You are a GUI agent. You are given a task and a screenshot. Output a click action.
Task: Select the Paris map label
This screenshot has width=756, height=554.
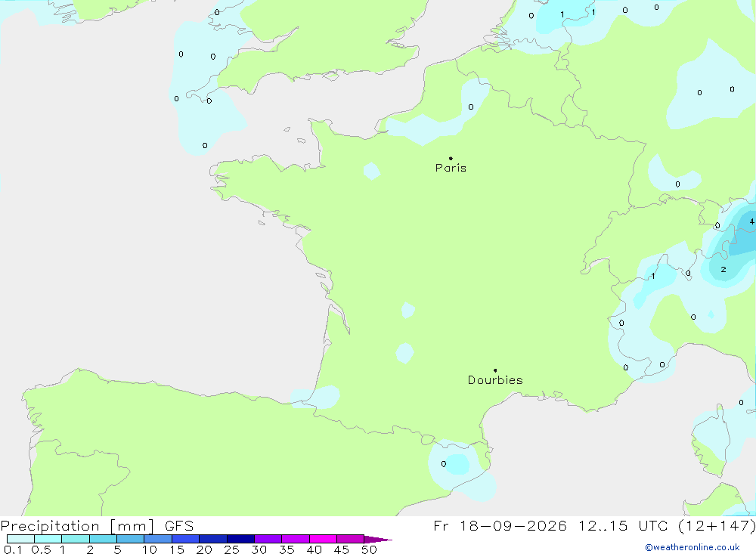[x=451, y=168]
